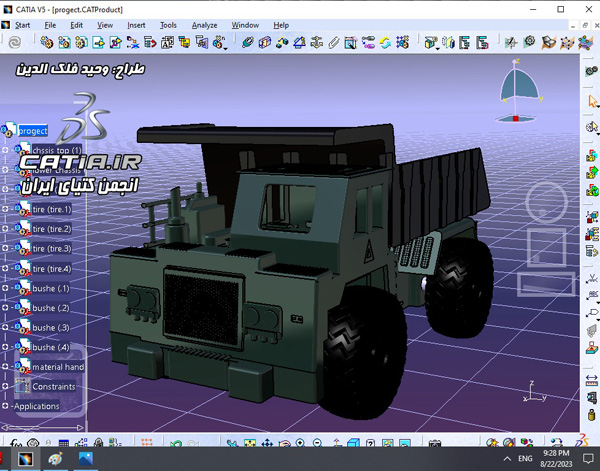Click the Zoom In magnifier icon

pos(300,443)
